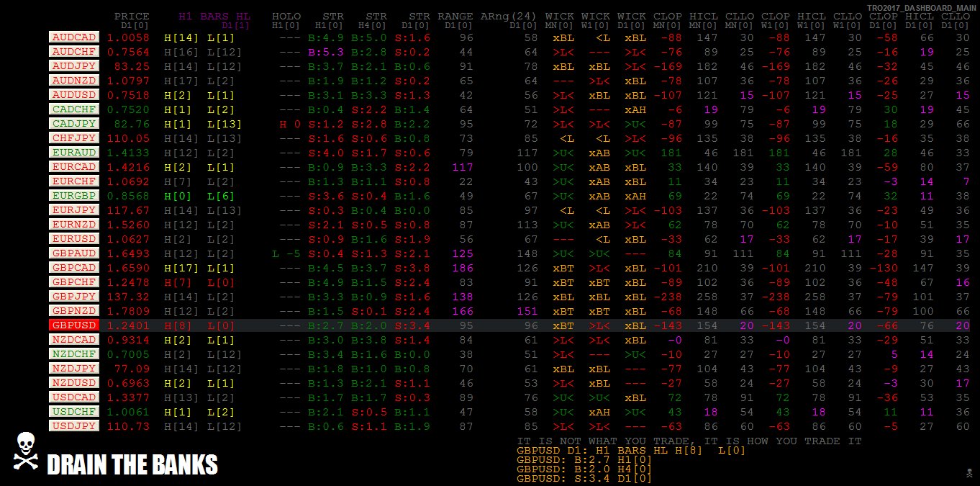Click the AUDUSD symbol button
This screenshot has width=980, height=486.
[74, 94]
